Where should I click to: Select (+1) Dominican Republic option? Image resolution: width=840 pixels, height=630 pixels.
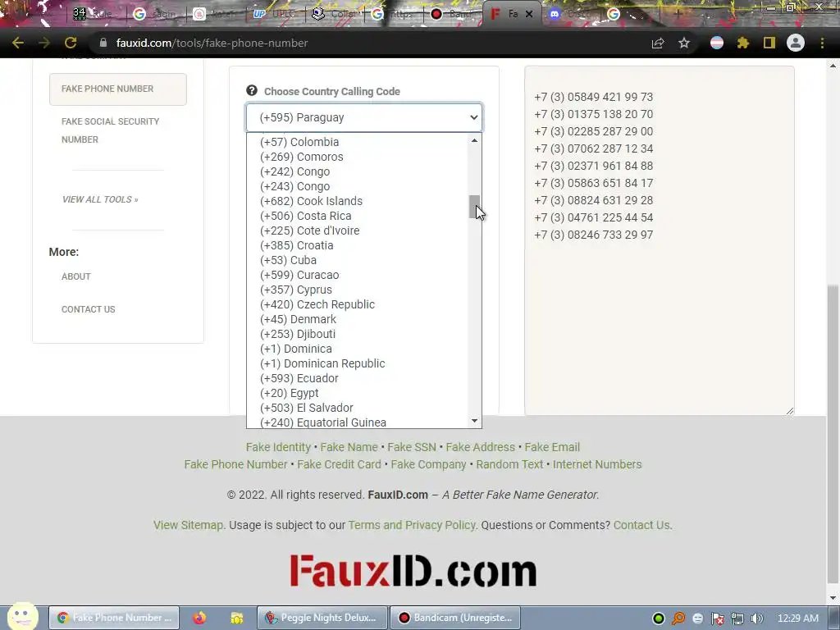pos(357,363)
